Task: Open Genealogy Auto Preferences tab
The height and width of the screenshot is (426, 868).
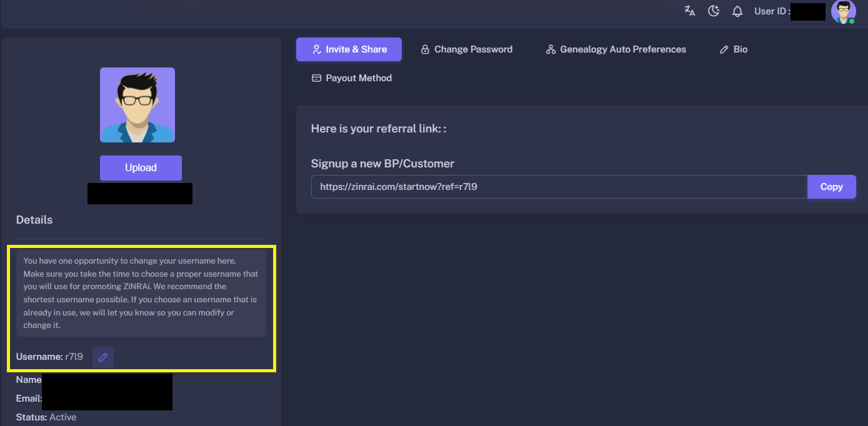Action: tap(616, 49)
